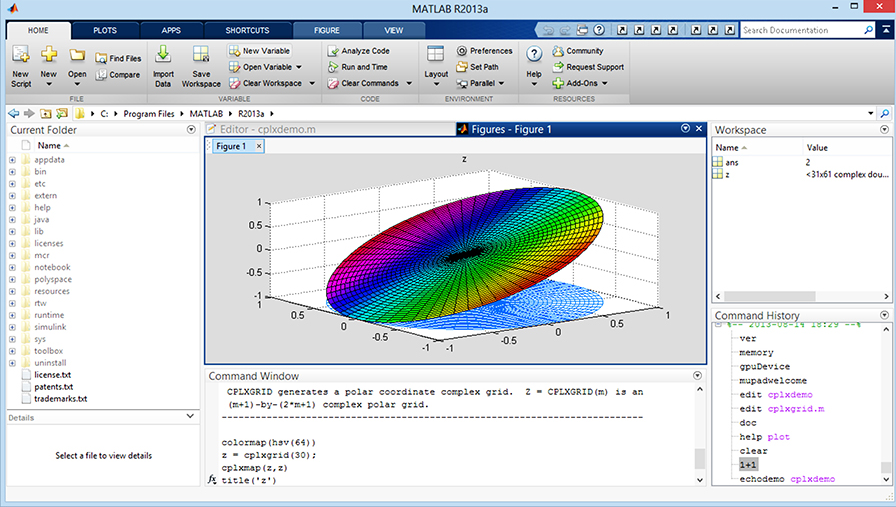This screenshot has width=896, height=507.
Task: Open the Clear Workspace dropdown arrow
Action: pos(312,84)
